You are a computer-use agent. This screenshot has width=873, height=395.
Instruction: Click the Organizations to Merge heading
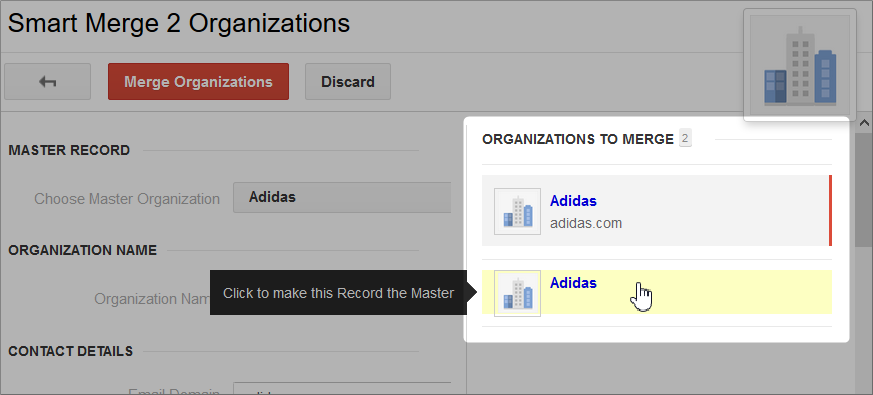[x=578, y=139]
